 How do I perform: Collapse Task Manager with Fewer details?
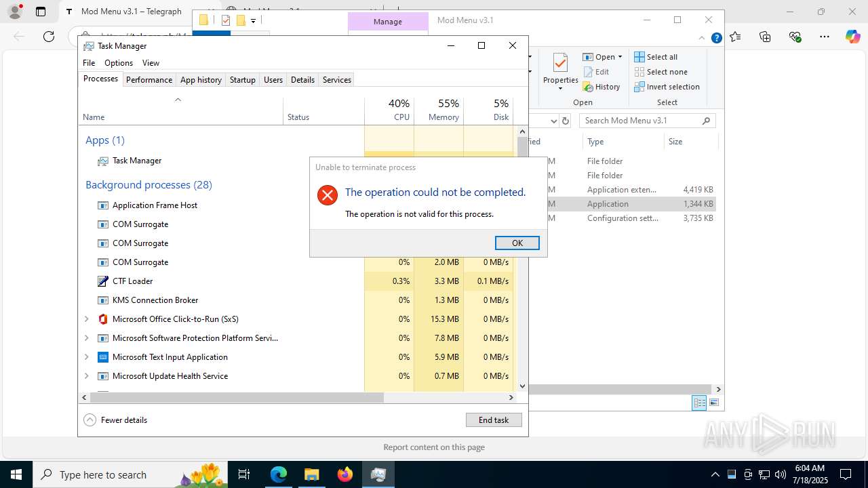(115, 420)
